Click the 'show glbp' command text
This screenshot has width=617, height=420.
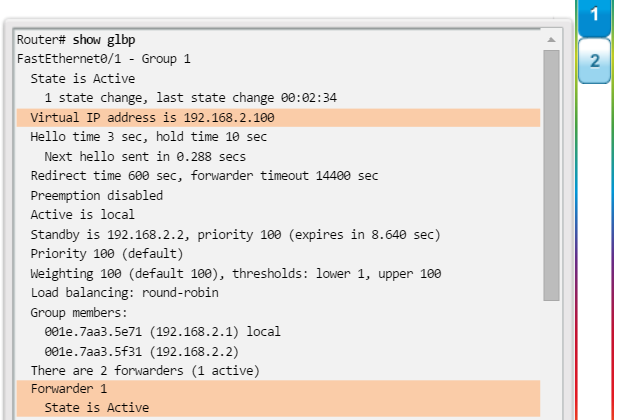(104, 40)
